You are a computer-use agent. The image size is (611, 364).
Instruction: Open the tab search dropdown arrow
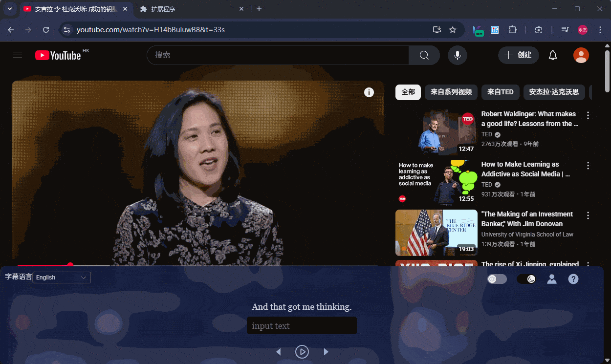pyautogui.click(x=9, y=9)
